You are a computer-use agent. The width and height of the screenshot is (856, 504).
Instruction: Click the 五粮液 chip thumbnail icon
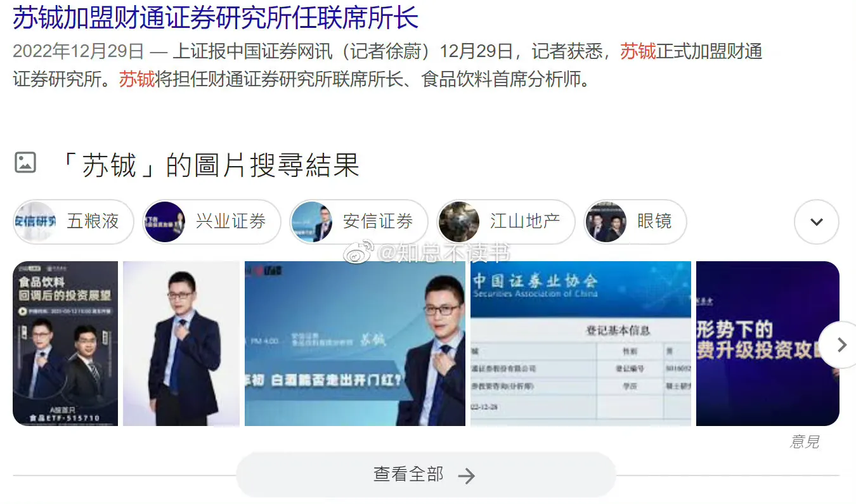tap(35, 222)
